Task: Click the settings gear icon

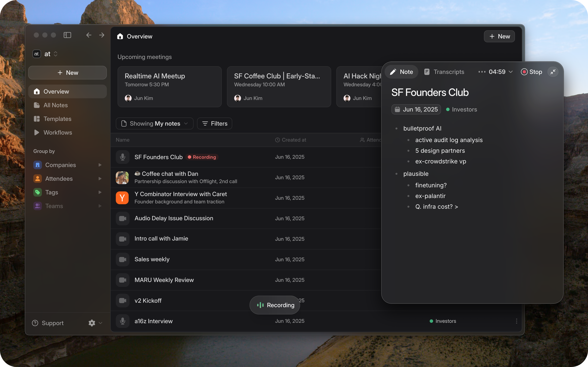Action: pyautogui.click(x=92, y=323)
